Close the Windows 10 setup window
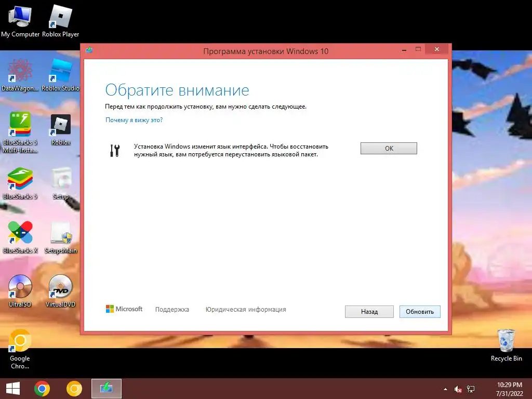Screen dimensions: 532x399 tap(436, 49)
